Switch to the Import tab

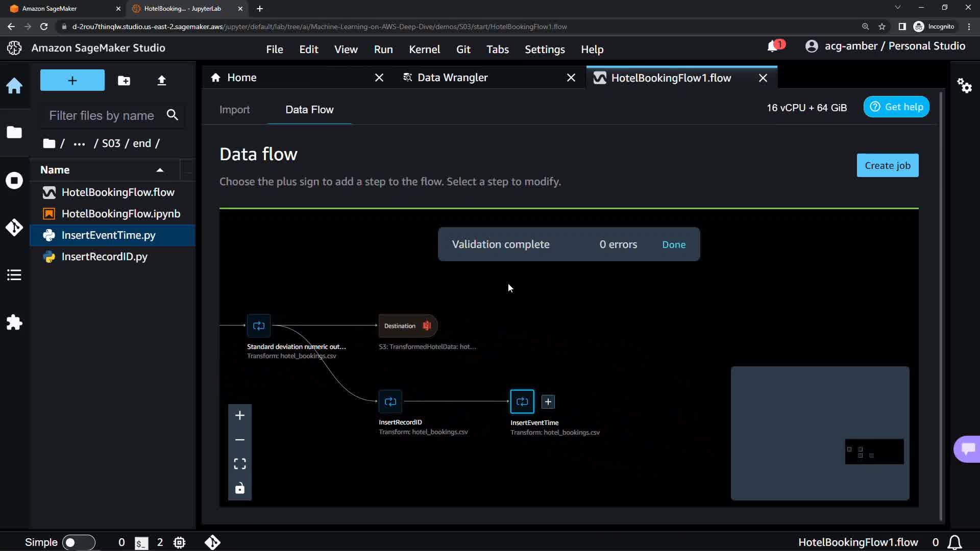(234, 110)
